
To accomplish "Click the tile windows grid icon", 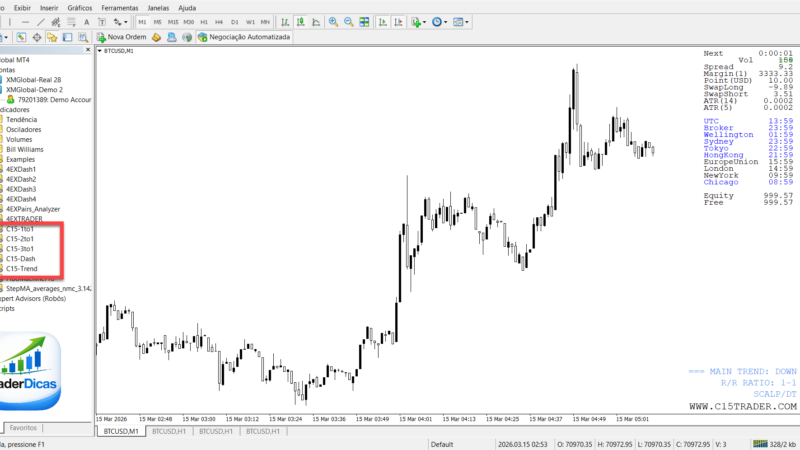I will 362,21.
